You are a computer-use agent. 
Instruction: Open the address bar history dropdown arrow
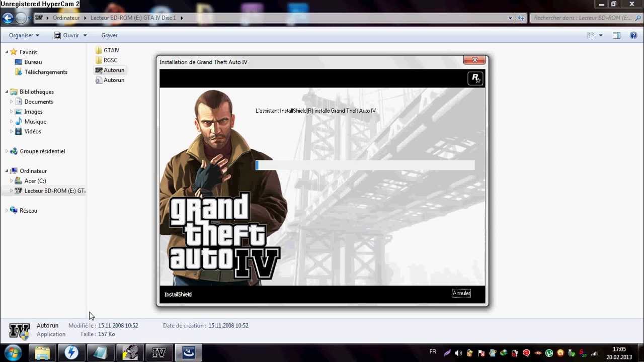click(x=511, y=18)
